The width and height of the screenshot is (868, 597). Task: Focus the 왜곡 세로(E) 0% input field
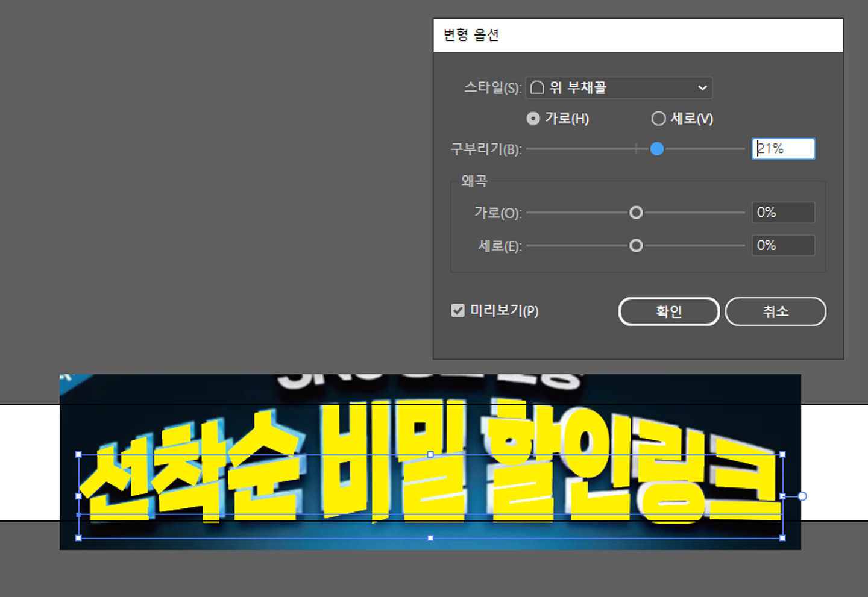(783, 246)
